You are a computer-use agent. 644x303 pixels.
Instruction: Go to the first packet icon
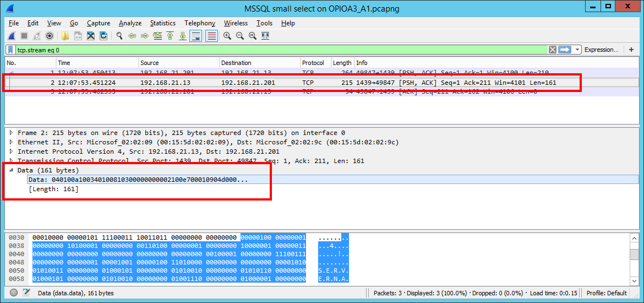170,36
